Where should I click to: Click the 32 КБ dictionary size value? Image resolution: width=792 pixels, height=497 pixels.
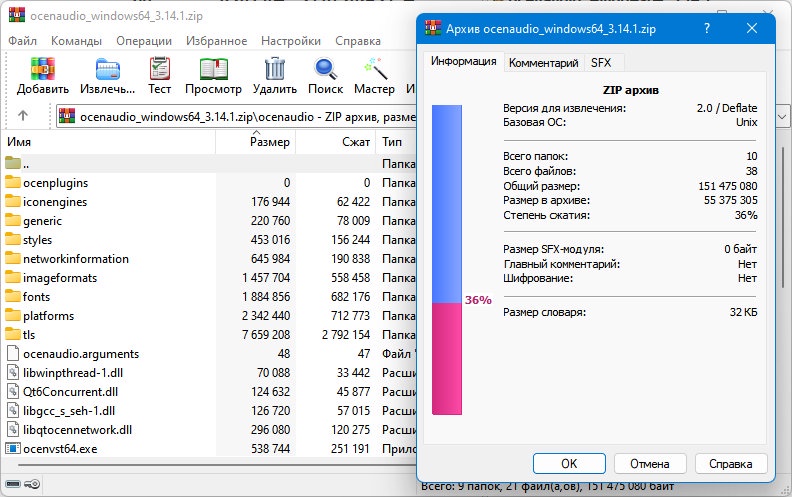coord(744,312)
